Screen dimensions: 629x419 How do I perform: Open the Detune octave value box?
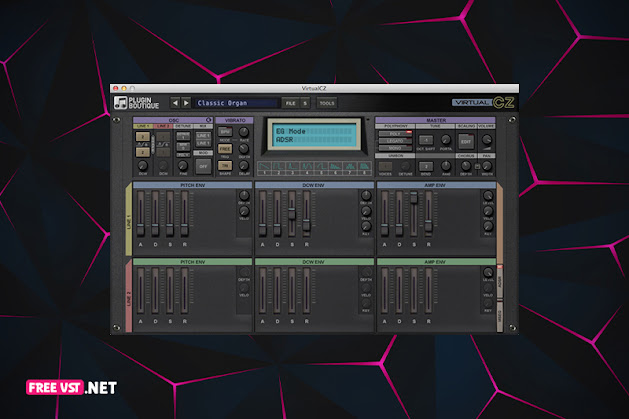click(x=183, y=136)
